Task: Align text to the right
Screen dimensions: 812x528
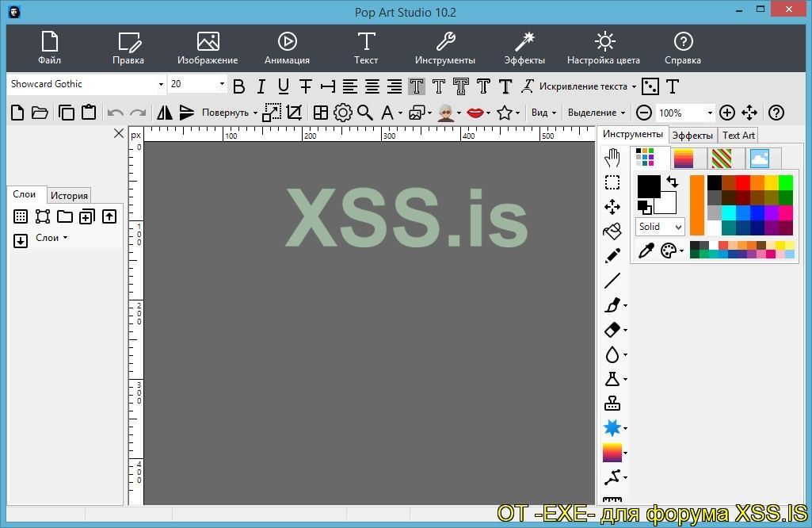Action: (x=395, y=86)
